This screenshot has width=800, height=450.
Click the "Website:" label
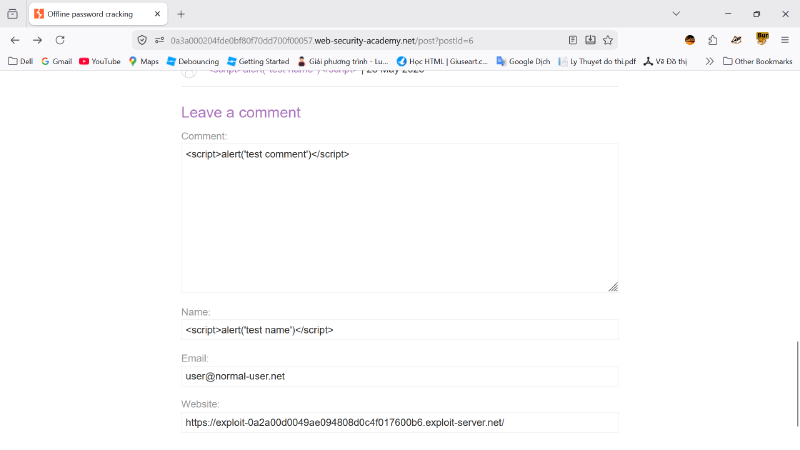pos(200,404)
